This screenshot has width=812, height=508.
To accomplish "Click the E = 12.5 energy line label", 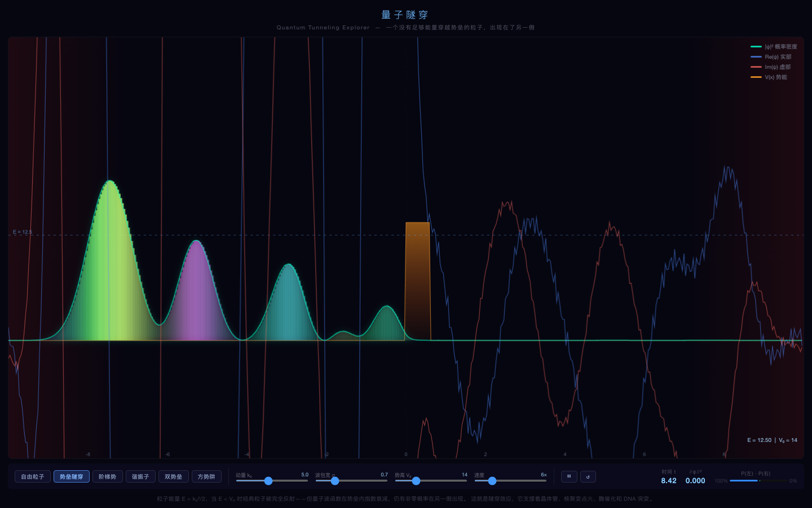I will pos(23,232).
